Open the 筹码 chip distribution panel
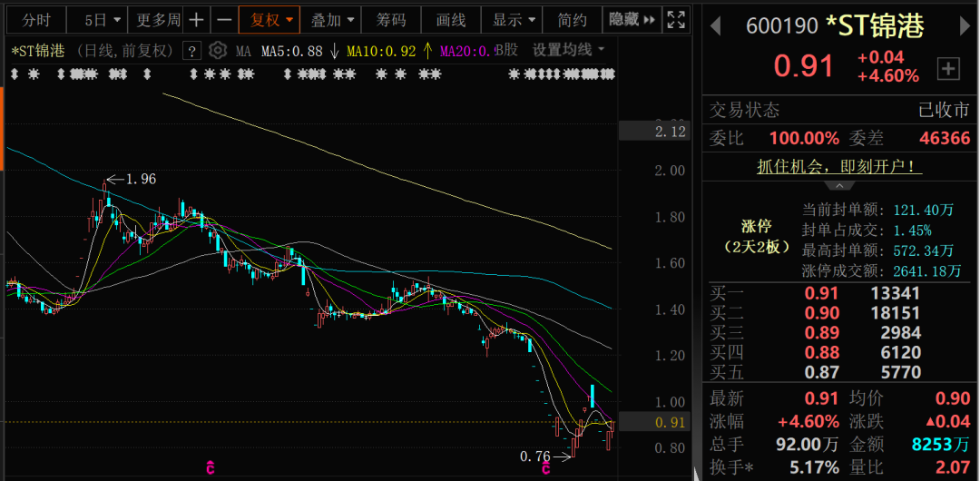 coord(391,19)
